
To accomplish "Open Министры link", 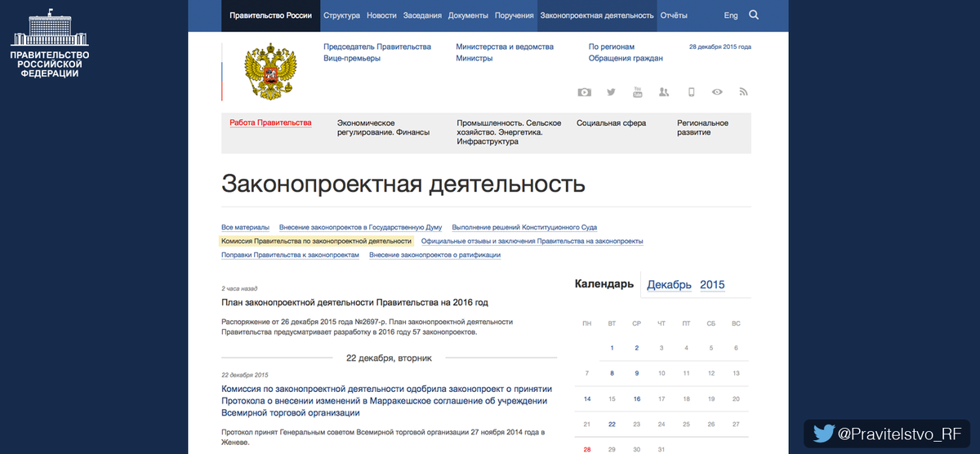I will coord(474,58).
